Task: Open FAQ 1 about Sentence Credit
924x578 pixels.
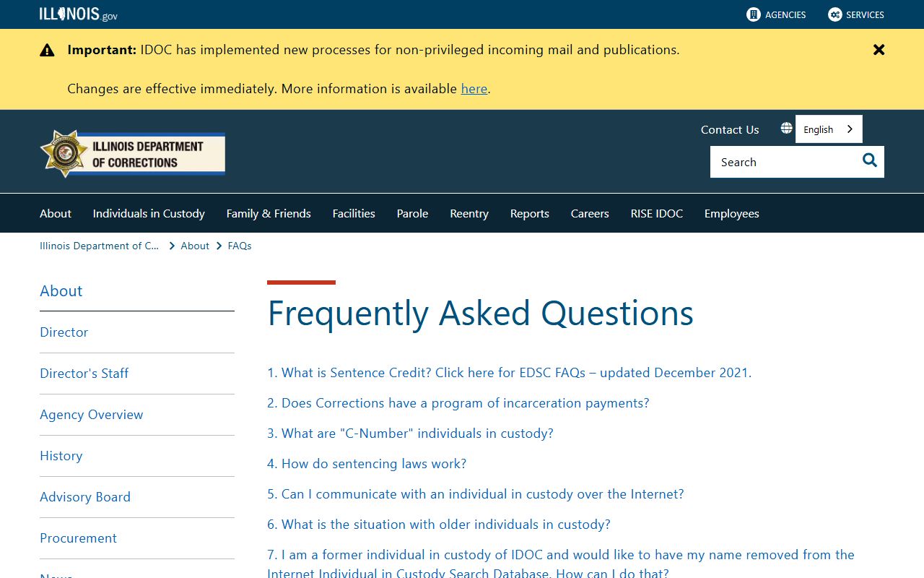Action: coord(509,373)
